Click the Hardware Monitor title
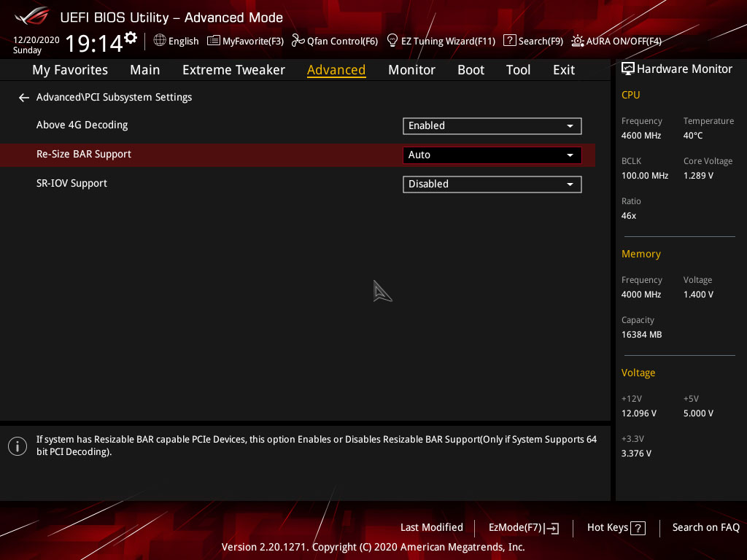This screenshot has height=560, width=747. pos(684,69)
